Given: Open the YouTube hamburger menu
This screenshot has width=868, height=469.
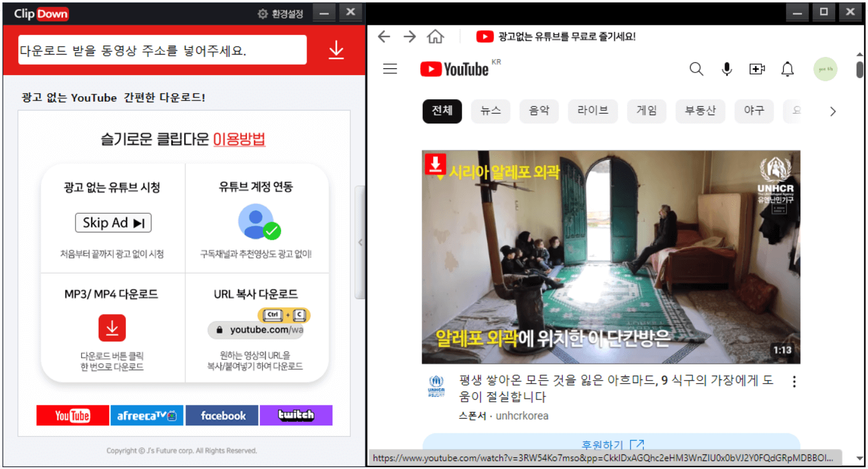Looking at the screenshot, I should click(x=390, y=69).
